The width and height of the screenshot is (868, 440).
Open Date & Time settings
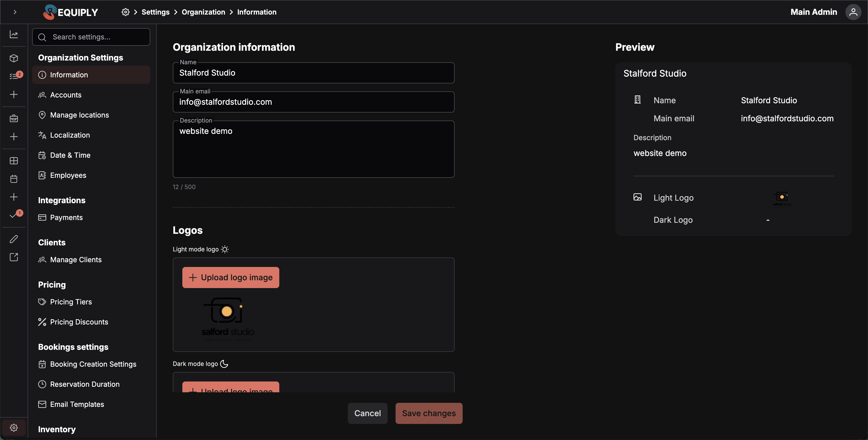tap(91, 155)
